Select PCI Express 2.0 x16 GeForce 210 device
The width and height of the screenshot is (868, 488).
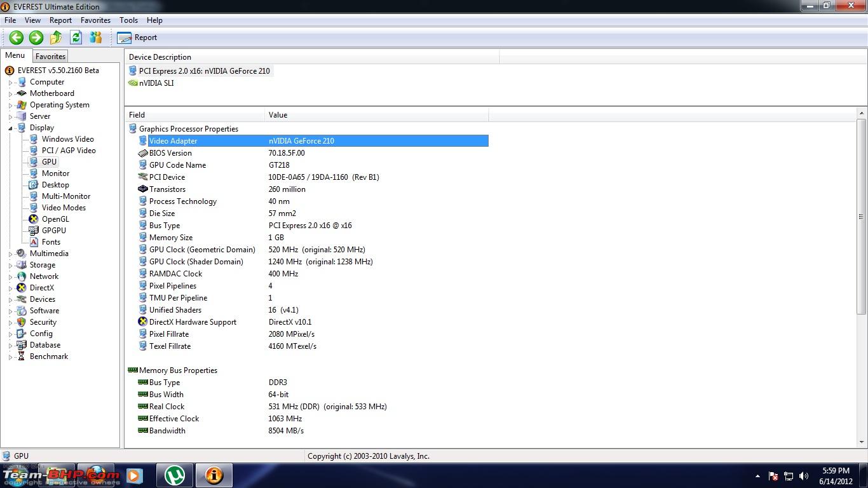204,71
